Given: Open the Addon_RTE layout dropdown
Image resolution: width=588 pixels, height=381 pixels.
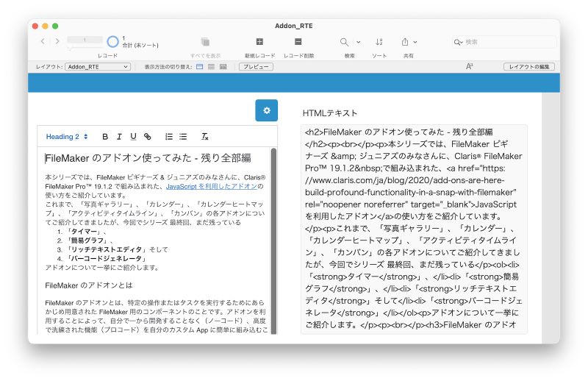Looking at the screenshot, I should point(98,67).
